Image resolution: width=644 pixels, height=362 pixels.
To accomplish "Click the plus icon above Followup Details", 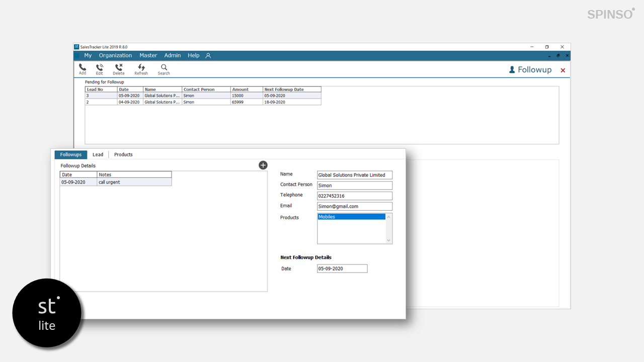I will 263,165.
